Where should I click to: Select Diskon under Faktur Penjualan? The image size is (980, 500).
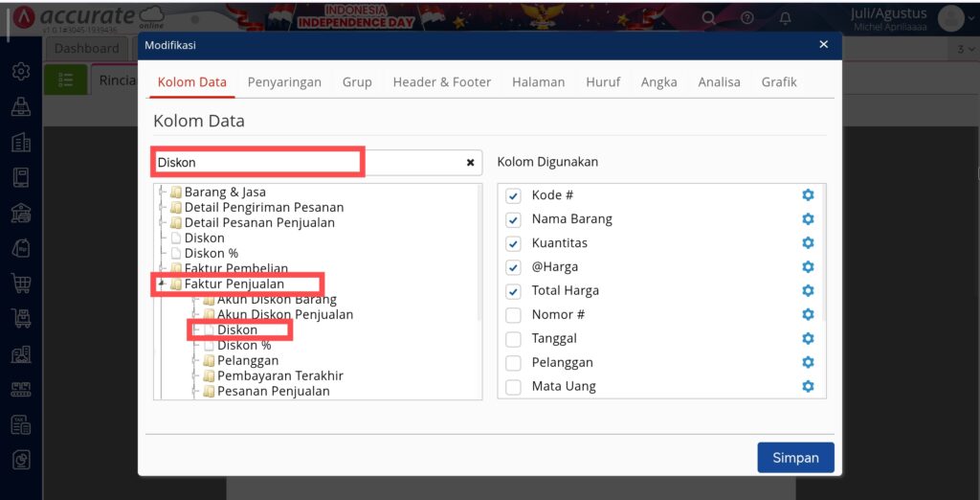237,330
